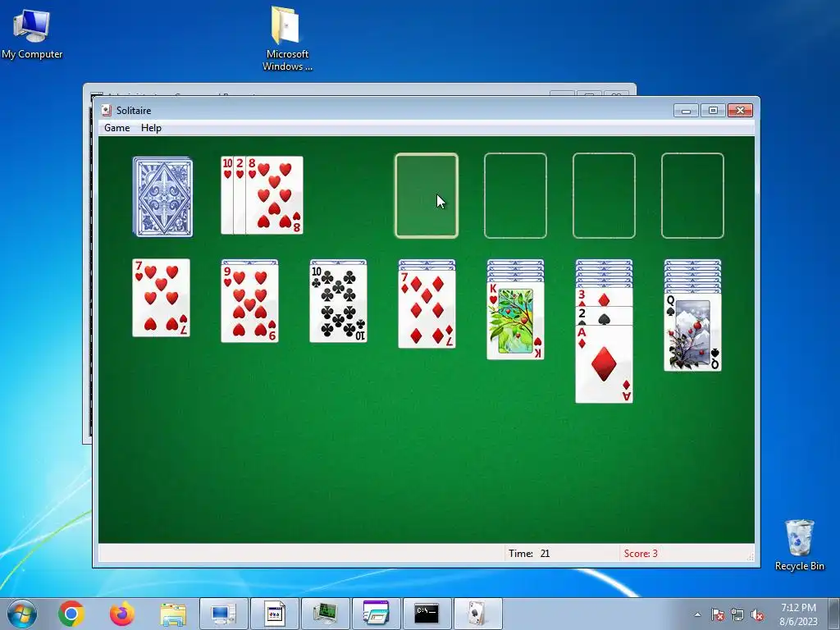Open the Windows Start menu

tap(22, 614)
